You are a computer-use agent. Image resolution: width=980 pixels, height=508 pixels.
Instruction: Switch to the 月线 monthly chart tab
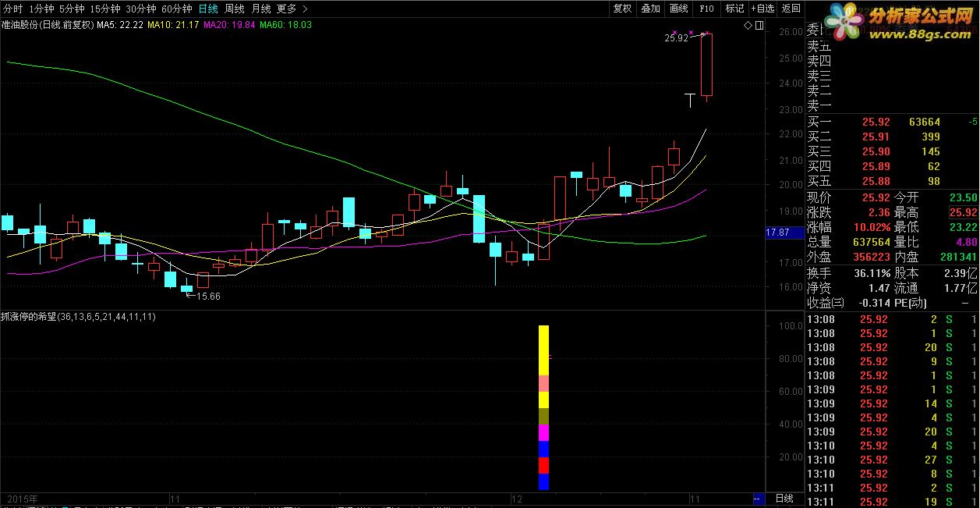[260, 9]
